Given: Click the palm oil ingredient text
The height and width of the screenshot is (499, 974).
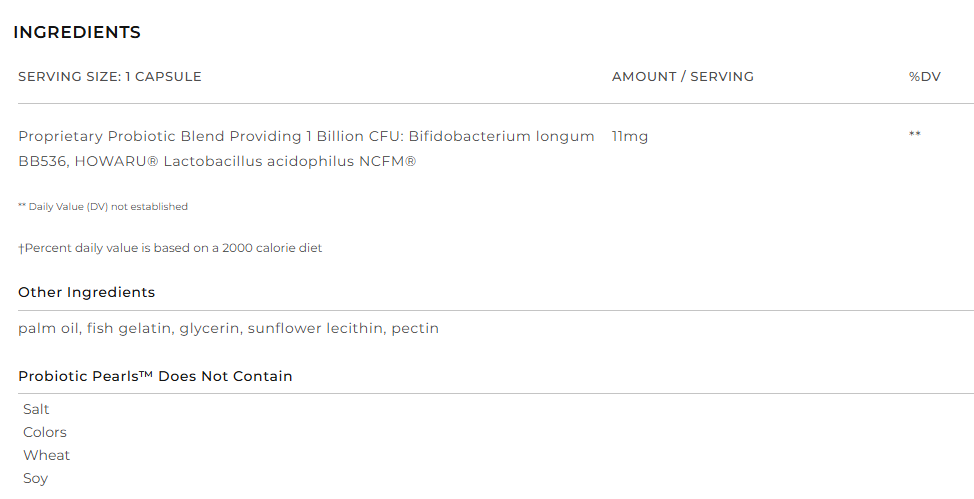Looking at the screenshot, I should click(x=48, y=328).
